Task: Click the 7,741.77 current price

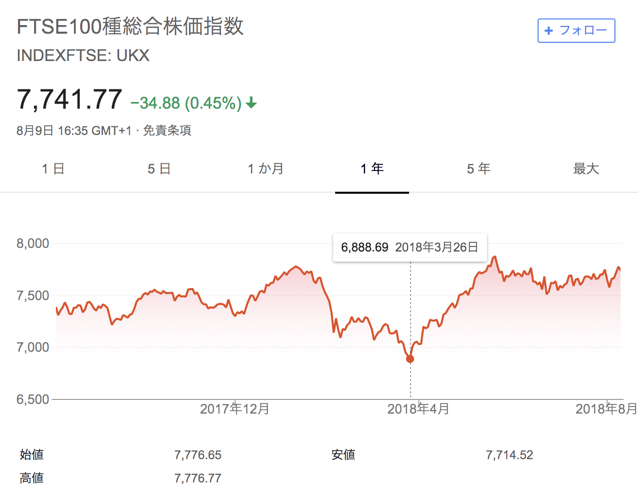Action: pos(70,99)
